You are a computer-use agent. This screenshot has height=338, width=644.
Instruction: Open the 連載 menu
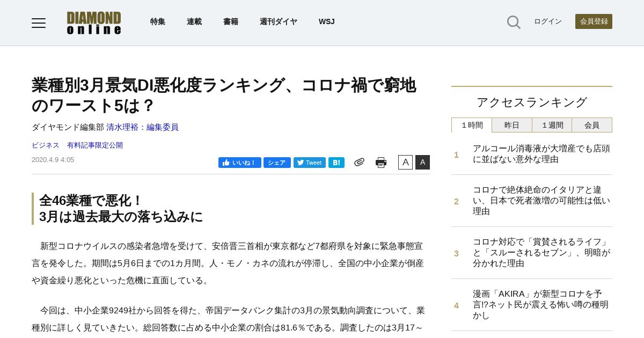(x=194, y=21)
